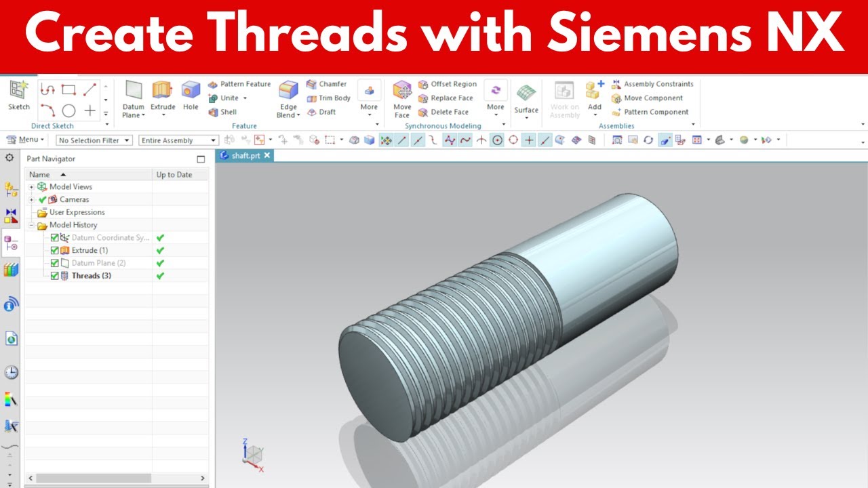Click the Offset Region button

[x=448, y=84]
